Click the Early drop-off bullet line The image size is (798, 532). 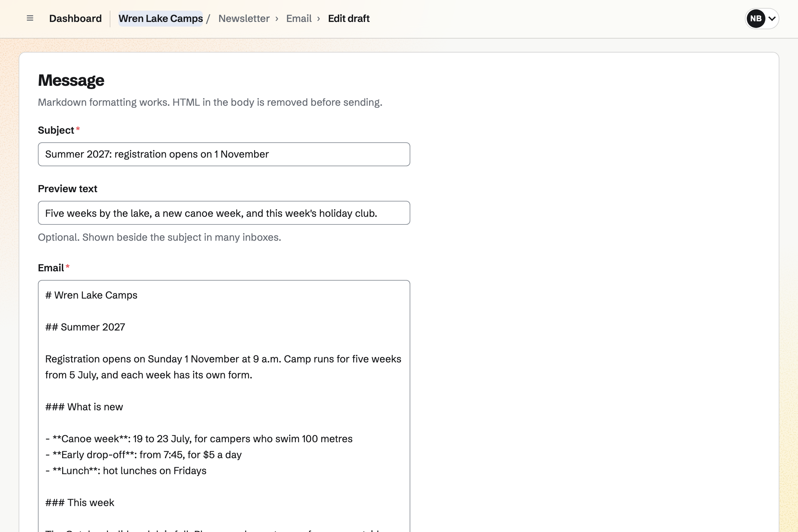pyautogui.click(x=143, y=455)
